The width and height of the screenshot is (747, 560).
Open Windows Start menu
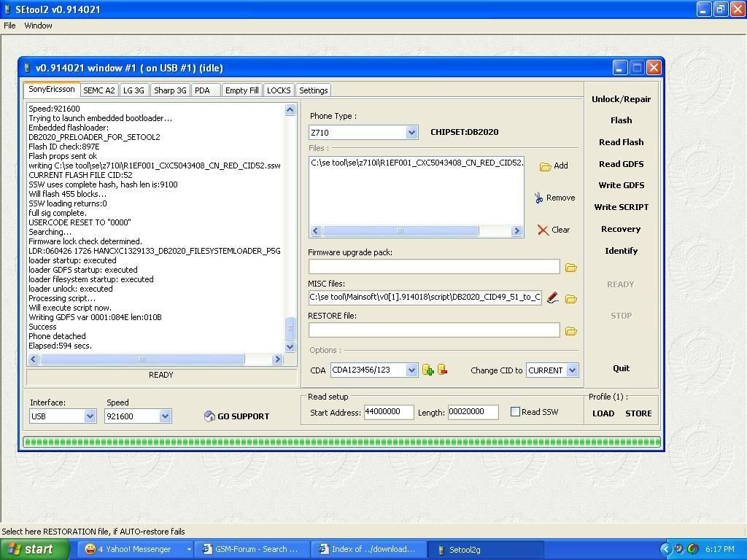click(34, 549)
